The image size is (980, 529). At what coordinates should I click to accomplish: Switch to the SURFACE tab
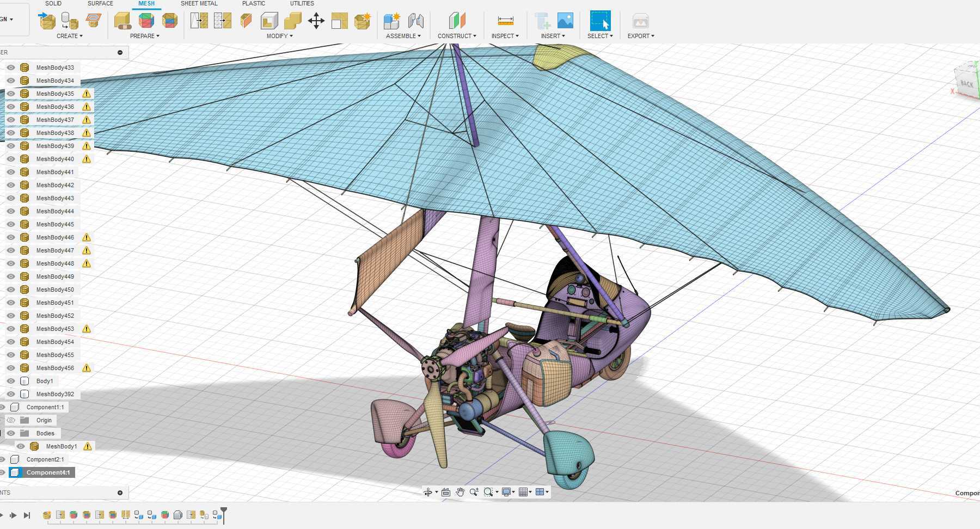coord(101,3)
